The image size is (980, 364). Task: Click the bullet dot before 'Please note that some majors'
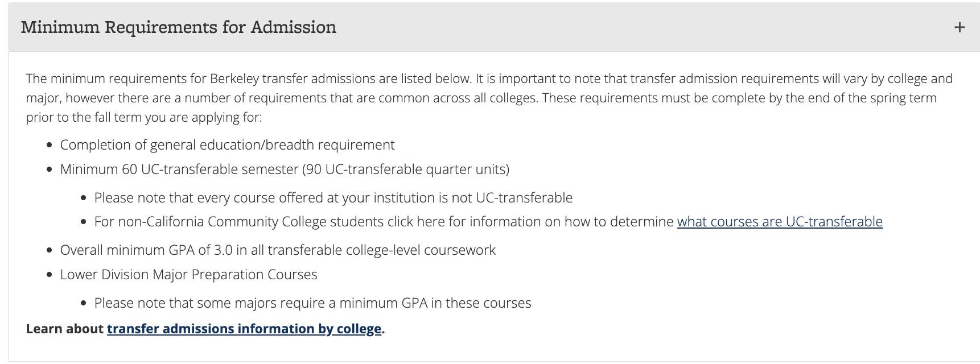click(x=84, y=304)
